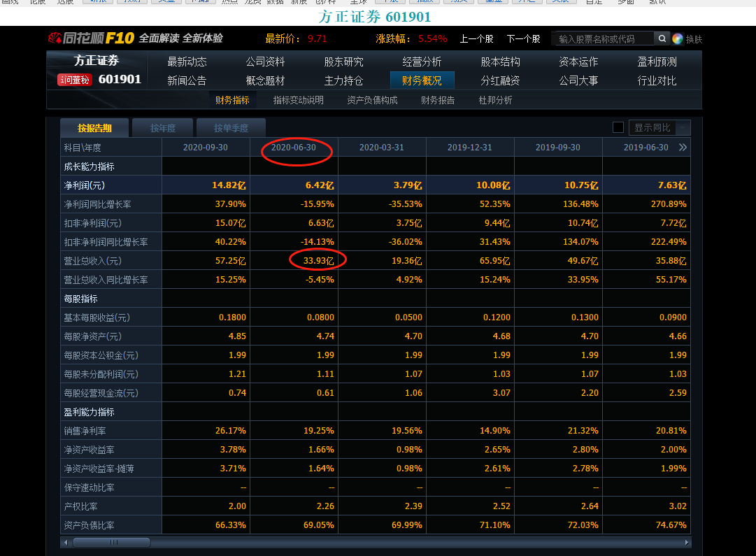This screenshot has height=556, width=756.
Task: Open the 股本结构 menu
Action: coord(500,62)
